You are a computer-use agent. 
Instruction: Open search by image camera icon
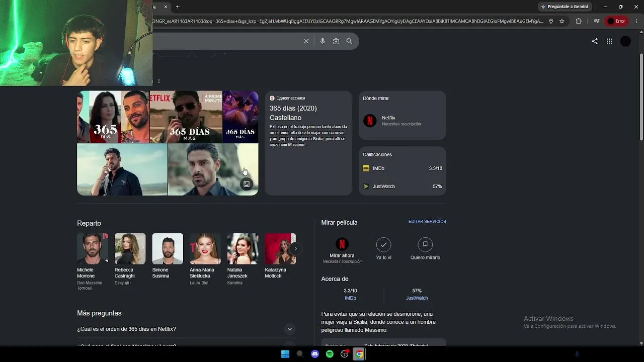pos(336,41)
